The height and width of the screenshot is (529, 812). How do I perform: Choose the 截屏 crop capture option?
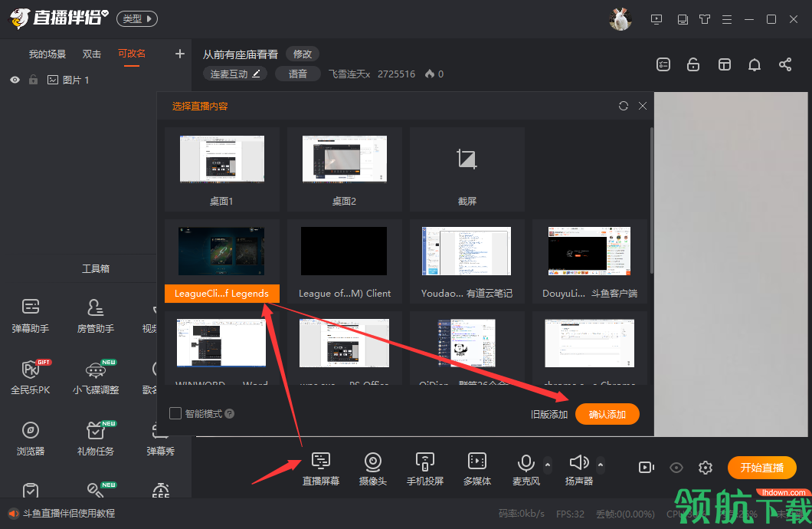[x=467, y=169]
